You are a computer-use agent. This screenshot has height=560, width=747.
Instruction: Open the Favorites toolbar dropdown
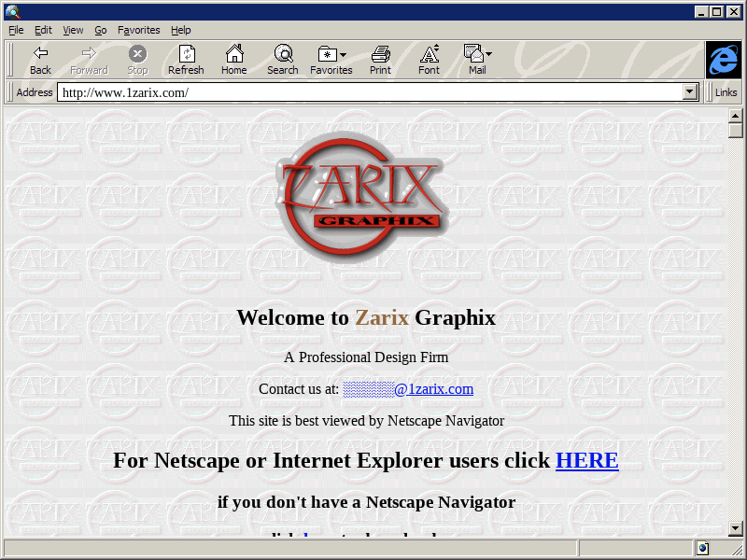click(331, 60)
